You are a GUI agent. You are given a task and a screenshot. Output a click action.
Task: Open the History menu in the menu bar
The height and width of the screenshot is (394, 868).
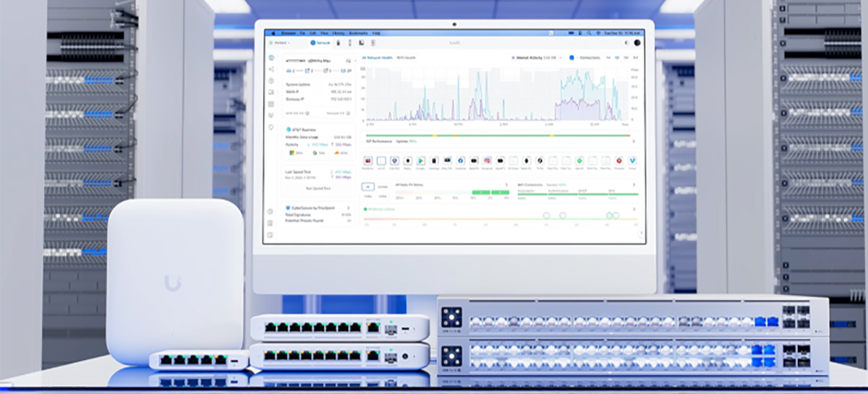[x=337, y=33]
